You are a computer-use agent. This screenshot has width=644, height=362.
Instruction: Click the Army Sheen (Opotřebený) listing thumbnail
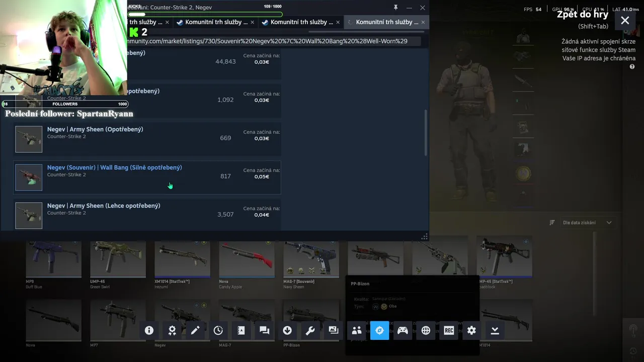point(29,139)
